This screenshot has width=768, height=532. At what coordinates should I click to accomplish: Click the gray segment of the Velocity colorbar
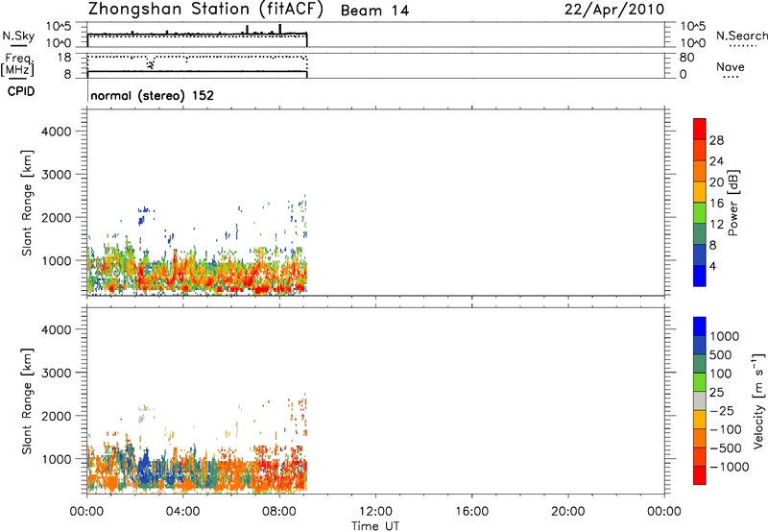[700, 400]
